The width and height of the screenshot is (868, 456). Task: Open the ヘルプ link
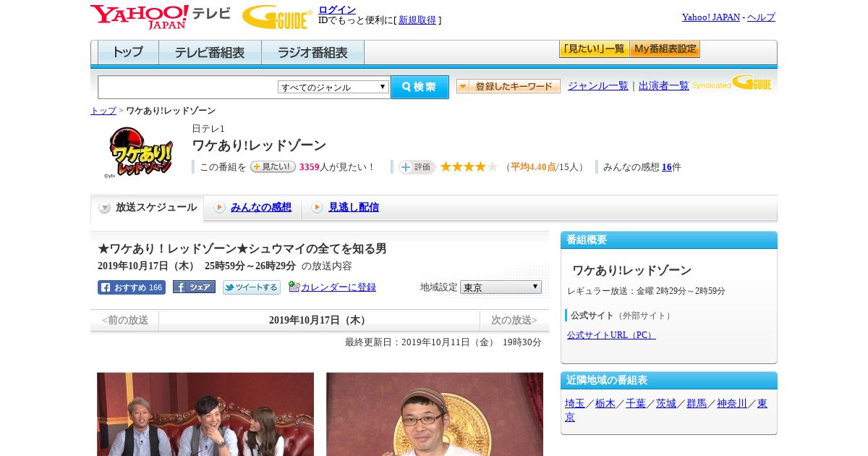click(761, 17)
